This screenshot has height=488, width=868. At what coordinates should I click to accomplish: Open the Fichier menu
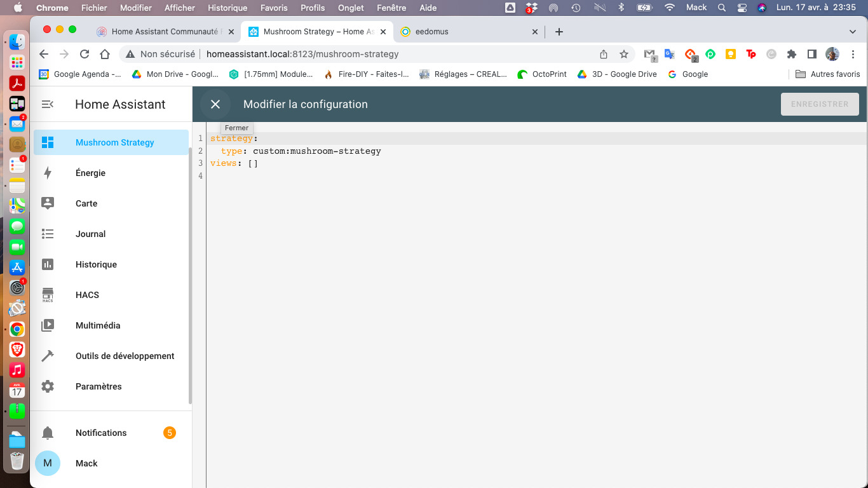pos(94,8)
